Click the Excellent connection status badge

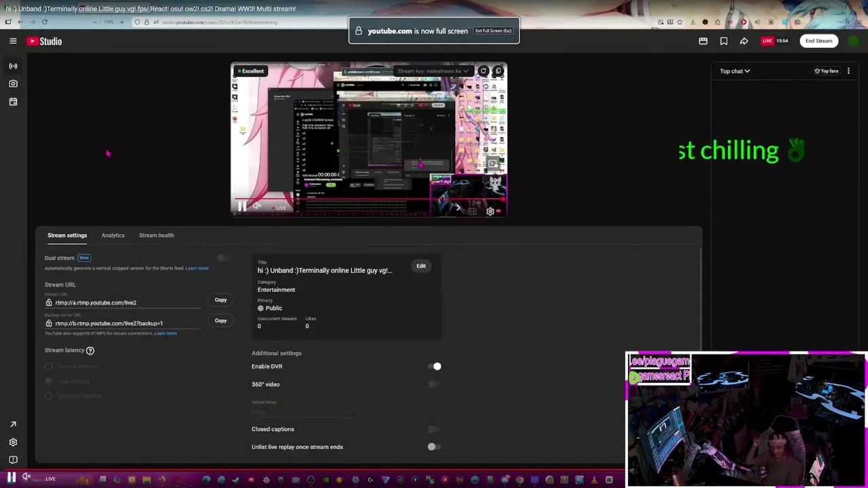tap(250, 71)
